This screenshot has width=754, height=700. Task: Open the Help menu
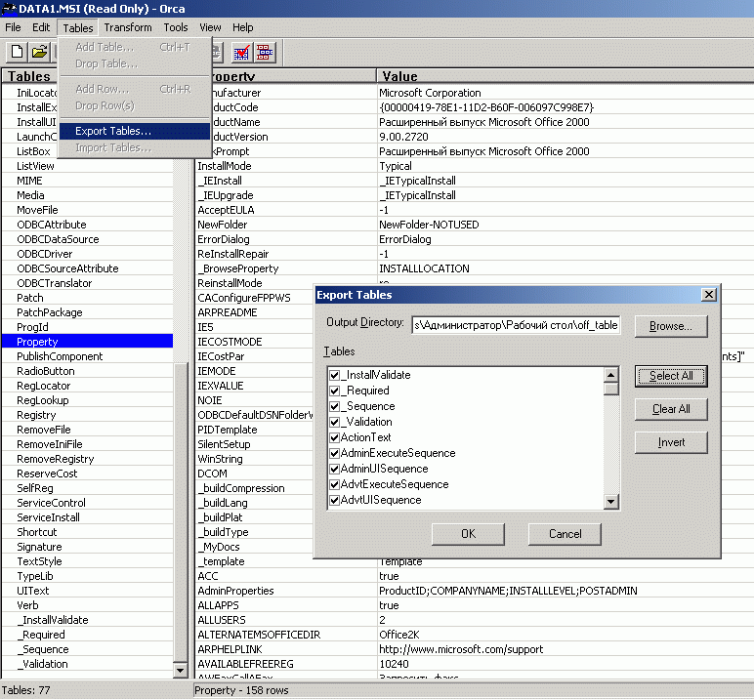pyautogui.click(x=243, y=27)
